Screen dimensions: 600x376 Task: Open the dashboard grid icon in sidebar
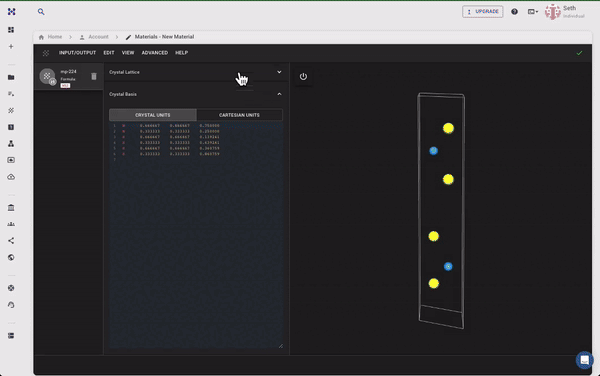[x=11, y=30]
